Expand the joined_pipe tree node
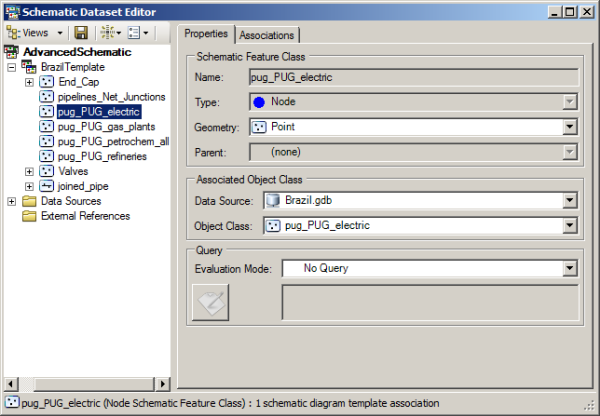This screenshot has height=416, width=600. pyautogui.click(x=29, y=186)
